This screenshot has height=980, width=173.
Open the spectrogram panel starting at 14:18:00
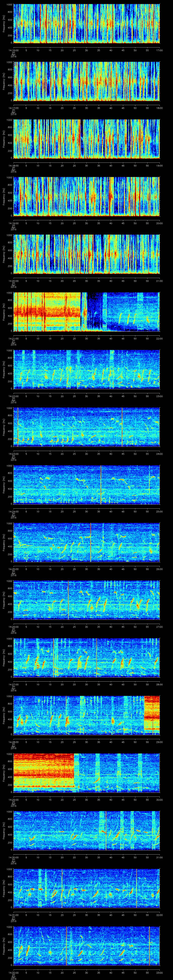click(87, 139)
